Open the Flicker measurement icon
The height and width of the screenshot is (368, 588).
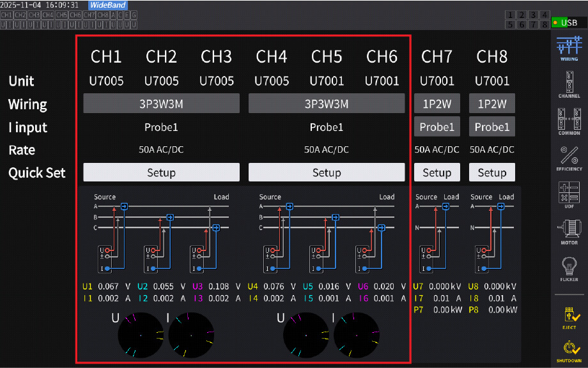569,268
